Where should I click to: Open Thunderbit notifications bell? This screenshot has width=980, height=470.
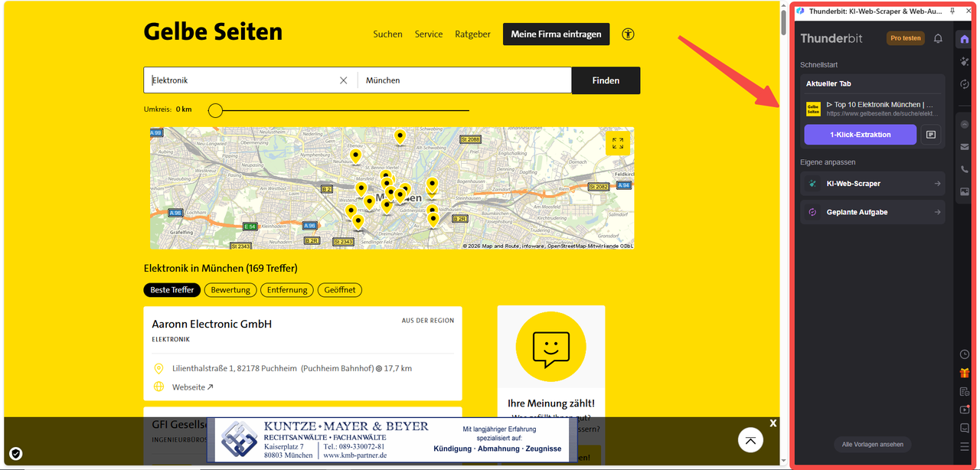(938, 38)
